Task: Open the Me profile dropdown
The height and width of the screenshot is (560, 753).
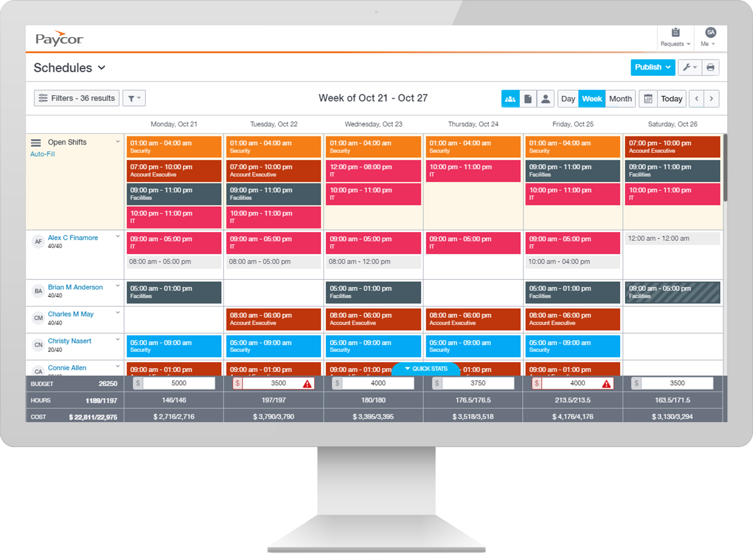Action: 708,38
